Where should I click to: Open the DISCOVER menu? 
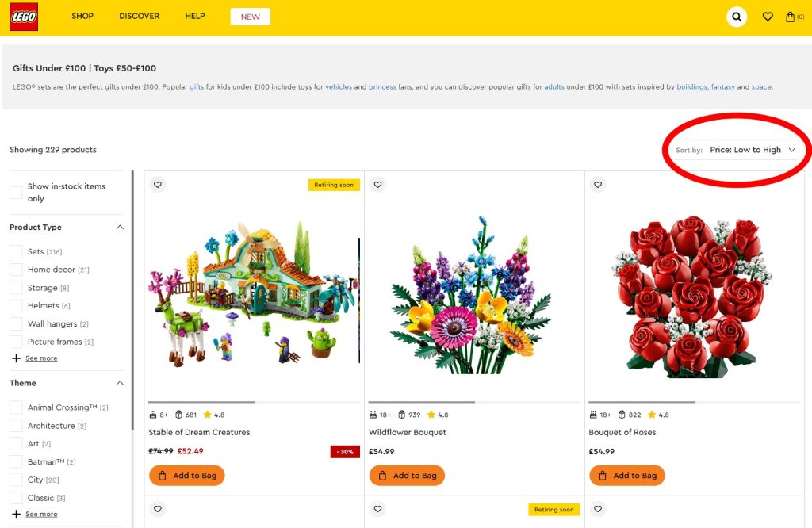[140, 16]
